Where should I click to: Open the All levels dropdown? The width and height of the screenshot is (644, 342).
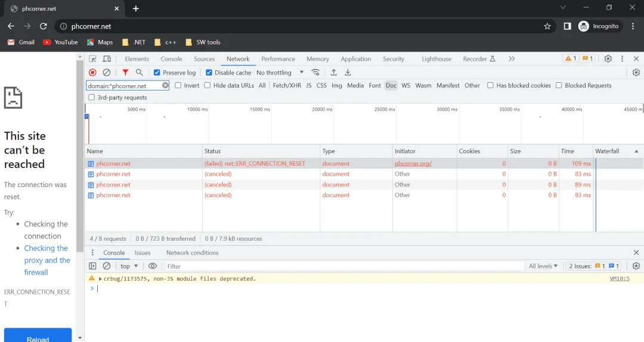click(x=543, y=266)
